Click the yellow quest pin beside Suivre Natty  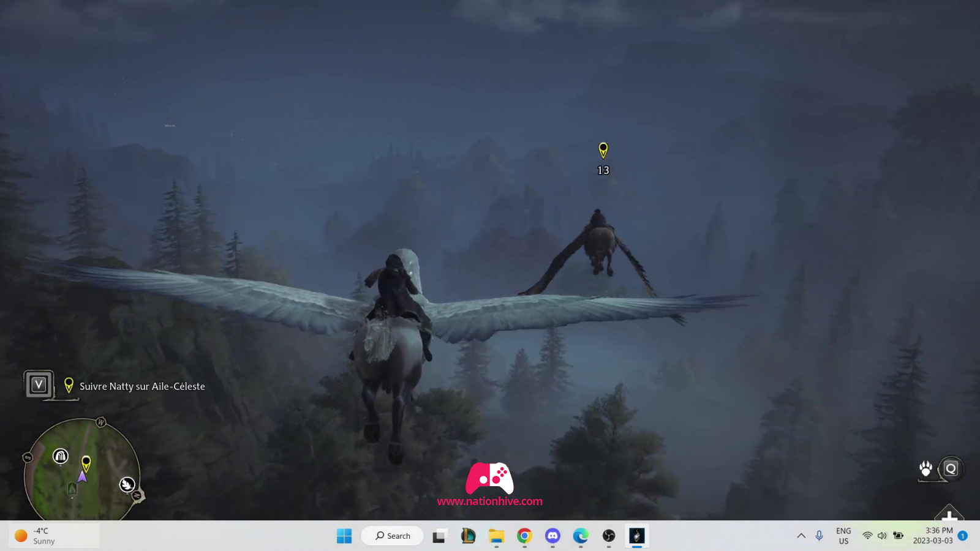pos(69,385)
